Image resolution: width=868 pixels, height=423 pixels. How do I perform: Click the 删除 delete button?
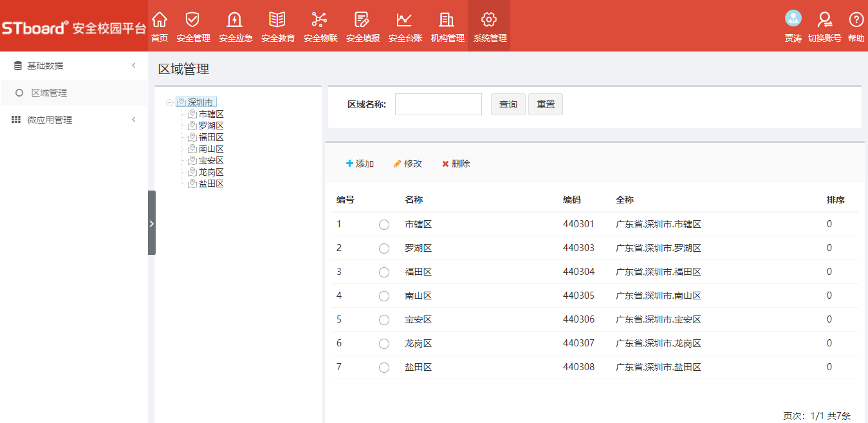(x=456, y=164)
